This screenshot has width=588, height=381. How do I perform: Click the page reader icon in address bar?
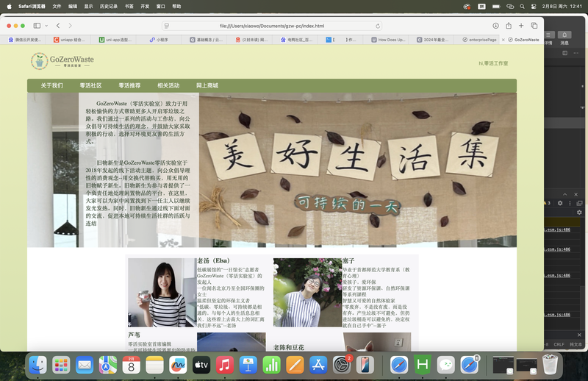[167, 26]
